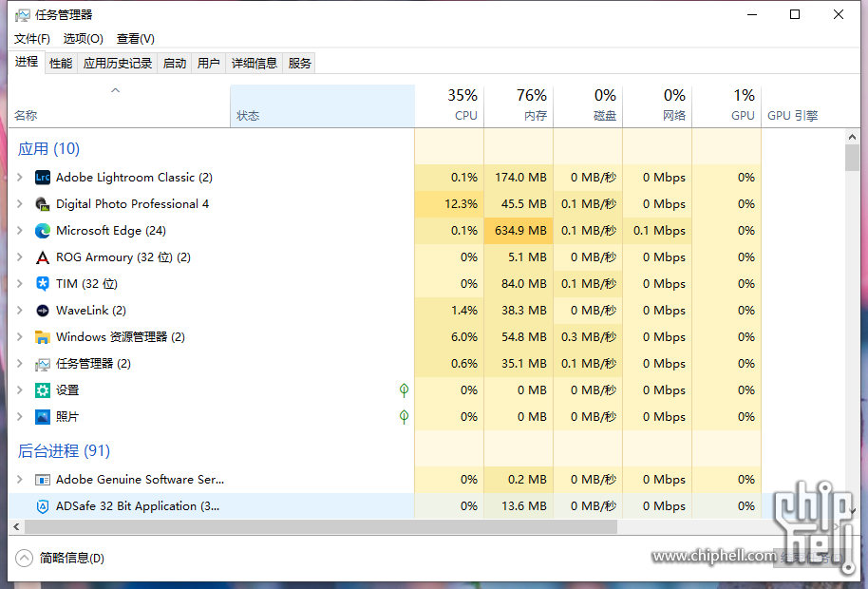Select the 0.3 MB/秒 disk cell
The height and width of the screenshot is (589, 868).
(588, 336)
